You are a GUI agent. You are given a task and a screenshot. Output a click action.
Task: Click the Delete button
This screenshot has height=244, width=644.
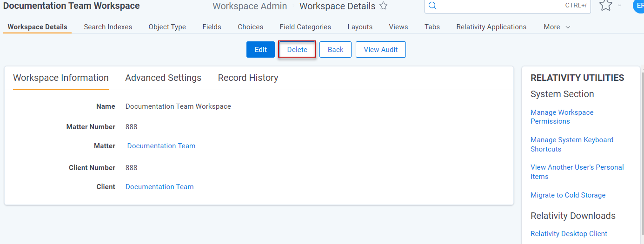297,50
